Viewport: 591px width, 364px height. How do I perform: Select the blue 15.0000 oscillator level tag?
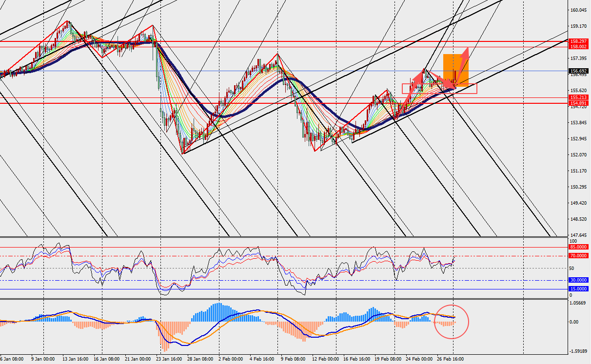pyautogui.click(x=578, y=288)
